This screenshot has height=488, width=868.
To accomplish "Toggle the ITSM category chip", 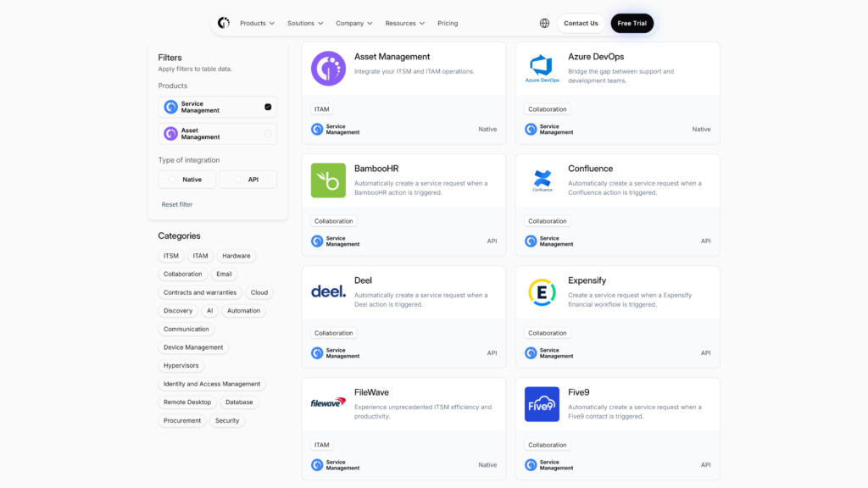I will pos(171,256).
